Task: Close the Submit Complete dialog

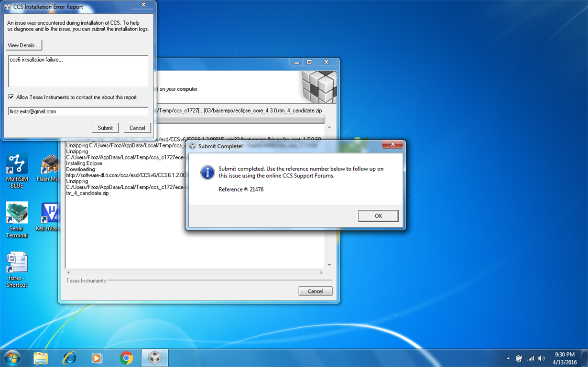Action: pyautogui.click(x=393, y=145)
